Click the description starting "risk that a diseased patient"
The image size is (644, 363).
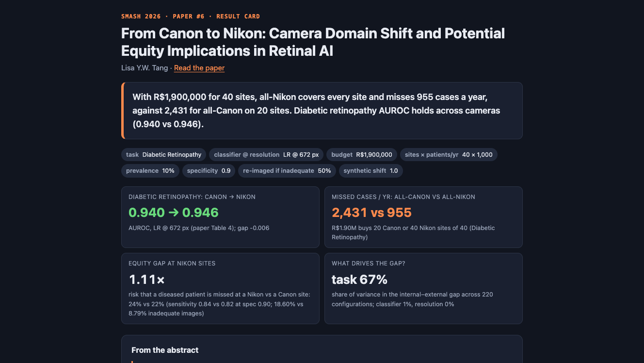(x=219, y=304)
